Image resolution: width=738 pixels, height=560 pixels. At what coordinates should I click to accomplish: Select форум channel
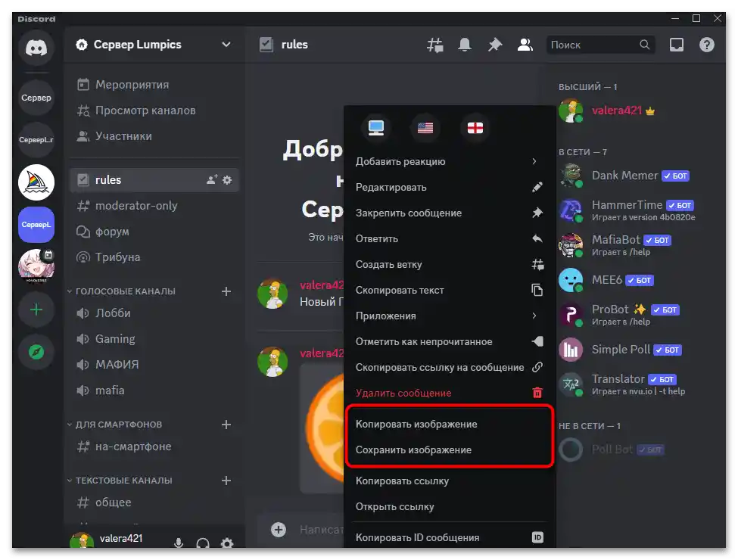click(x=154, y=232)
